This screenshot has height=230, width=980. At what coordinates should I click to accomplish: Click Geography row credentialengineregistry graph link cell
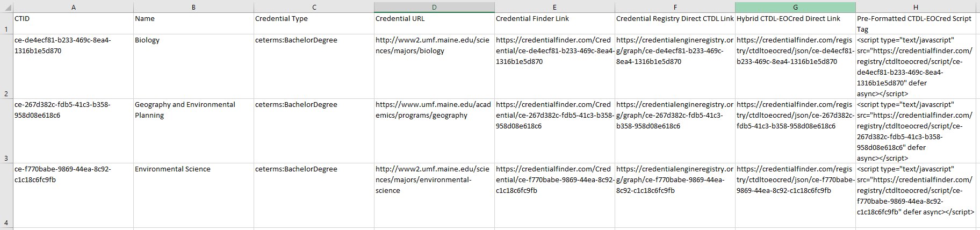(x=675, y=131)
